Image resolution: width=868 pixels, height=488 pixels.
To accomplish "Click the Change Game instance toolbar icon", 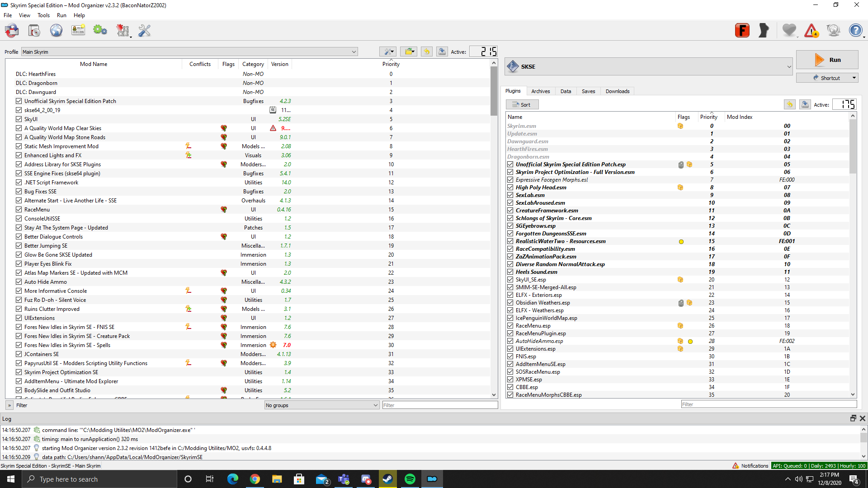I will 12,31.
